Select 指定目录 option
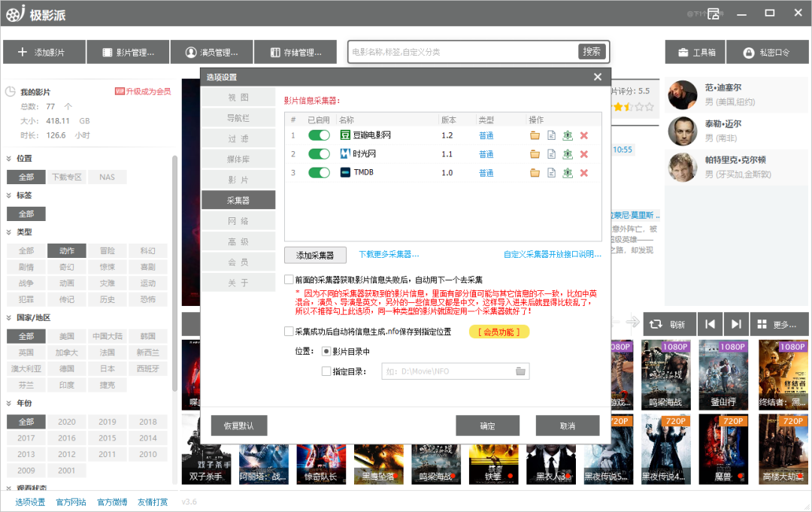This screenshot has width=812, height=512. [326, 371]
